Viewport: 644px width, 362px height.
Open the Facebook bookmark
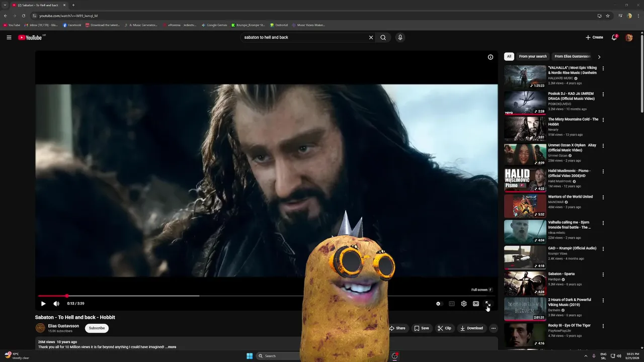pos(72,25)
